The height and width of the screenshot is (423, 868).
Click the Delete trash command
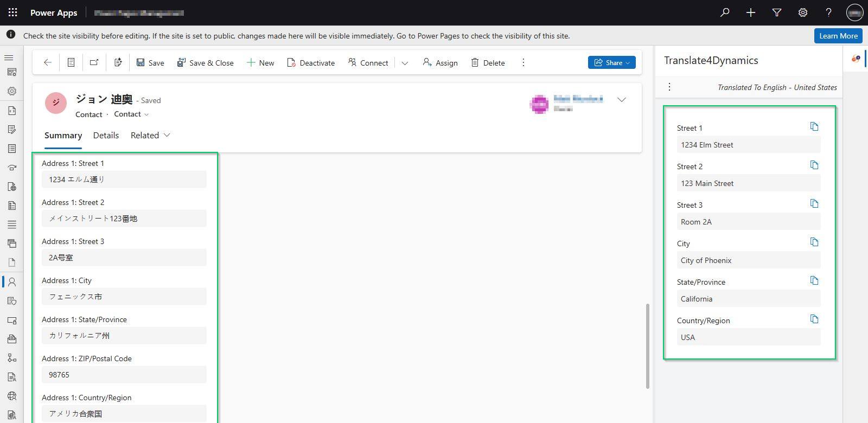(x=488, y=63)
